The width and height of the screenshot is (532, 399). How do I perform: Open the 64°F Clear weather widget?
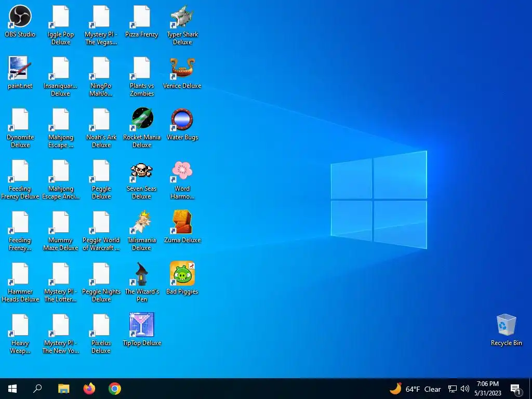tap(415, 389)
